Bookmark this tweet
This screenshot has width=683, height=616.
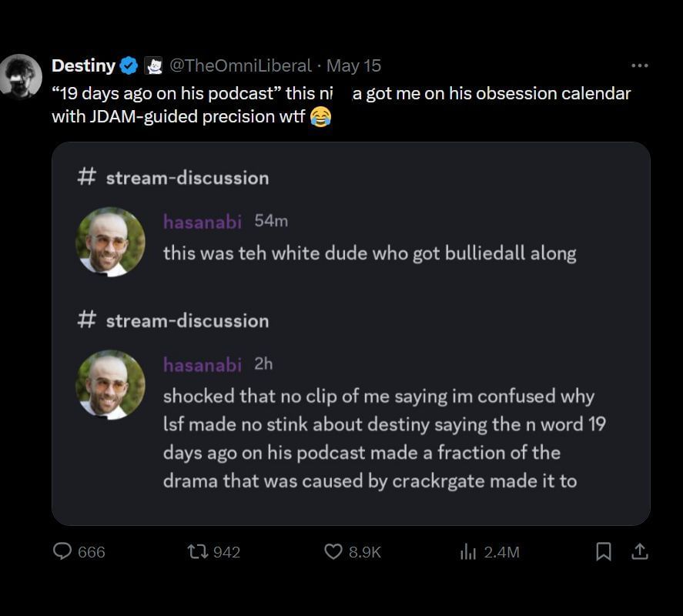pos(604,551)
